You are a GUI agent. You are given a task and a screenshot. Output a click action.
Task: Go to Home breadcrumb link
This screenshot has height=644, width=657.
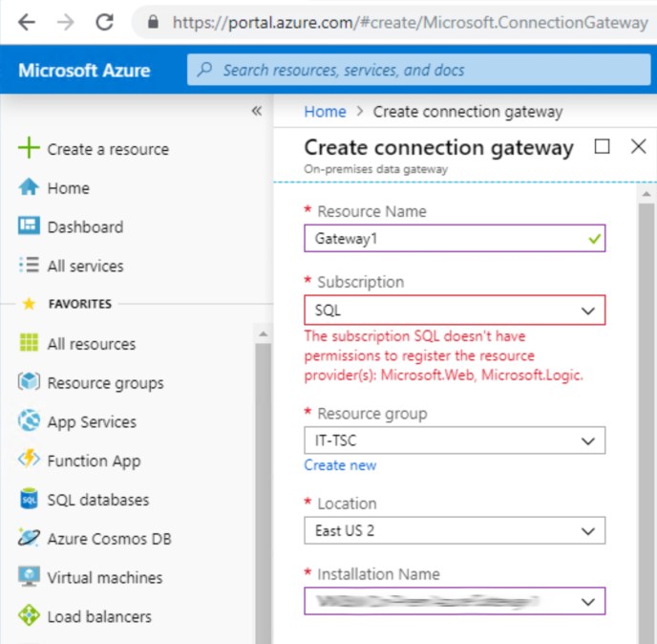coord(325,112)
